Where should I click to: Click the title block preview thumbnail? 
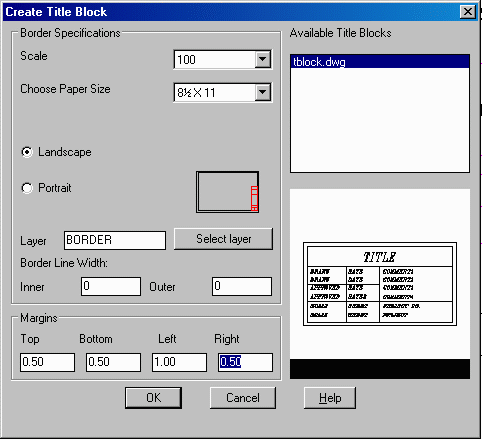coord(380,284)
